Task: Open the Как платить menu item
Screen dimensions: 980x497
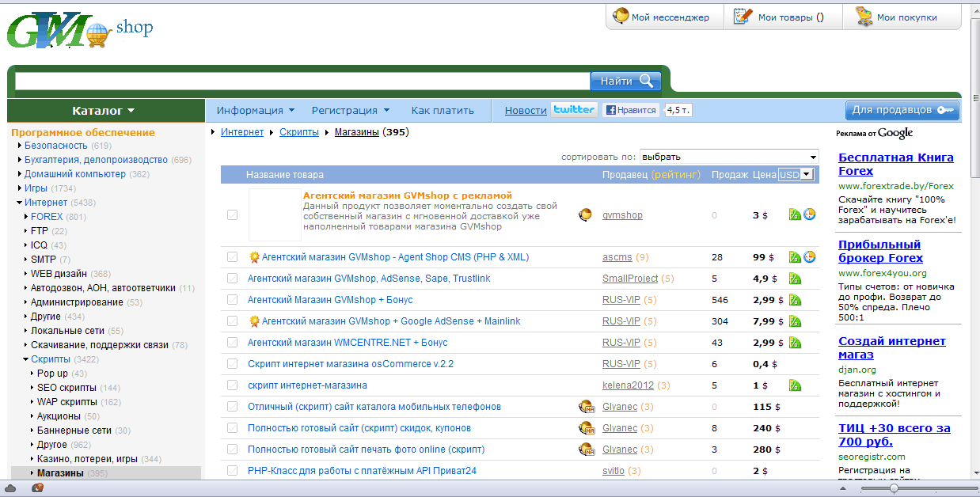Action: tap(443, 111)
